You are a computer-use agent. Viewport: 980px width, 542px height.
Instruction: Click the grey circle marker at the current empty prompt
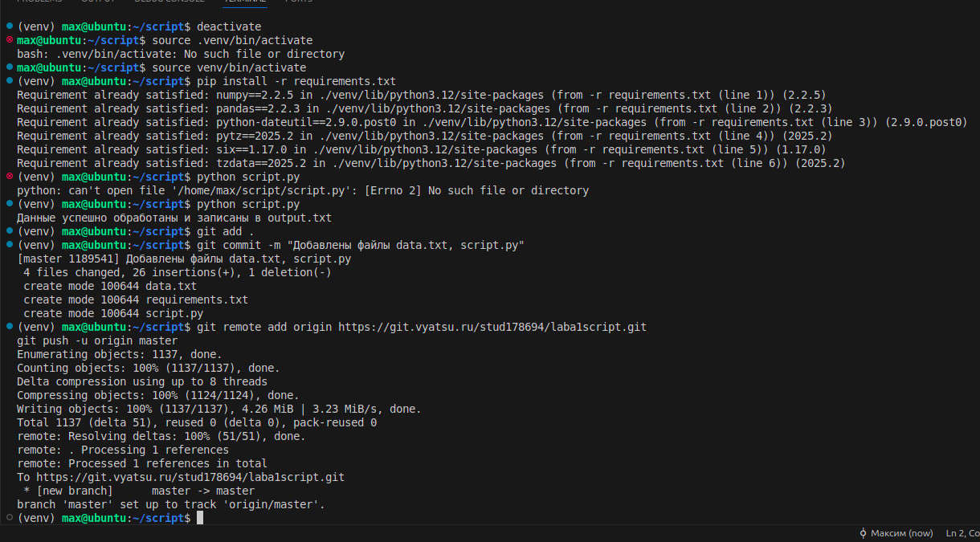click(8, 518)
